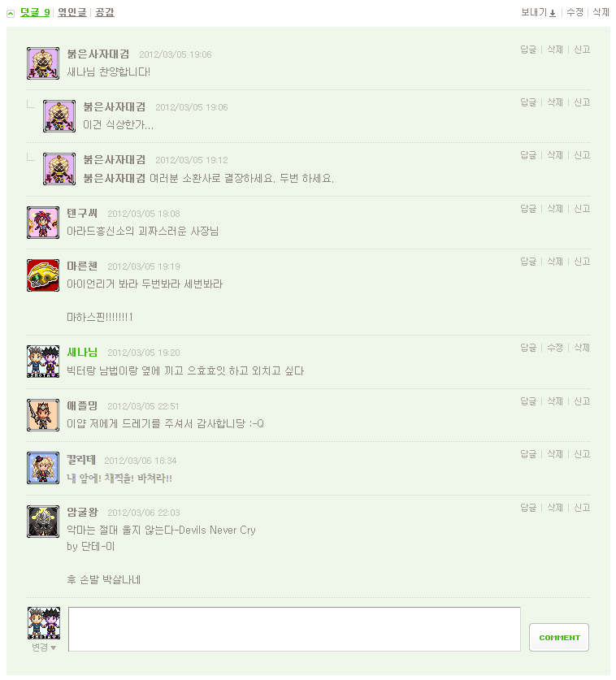The height and width of the screenshot is (680, 616).
Task: Expand the 보내기 dropdown arrow
Action: click(553, 14)
